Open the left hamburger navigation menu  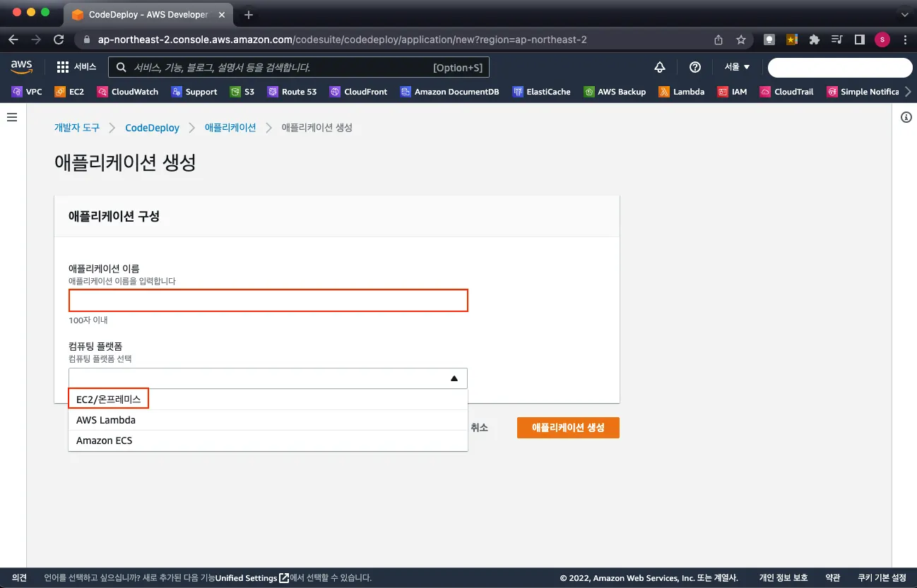12,117
